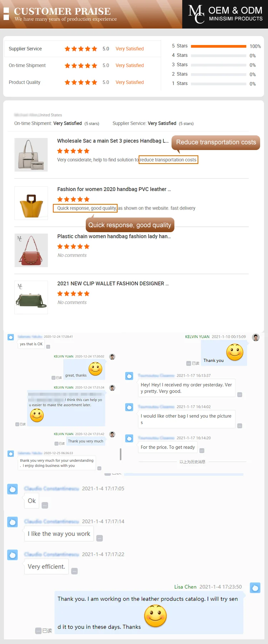Open the Wholesale Sac a main handbag thumbnail

(31, 155)
